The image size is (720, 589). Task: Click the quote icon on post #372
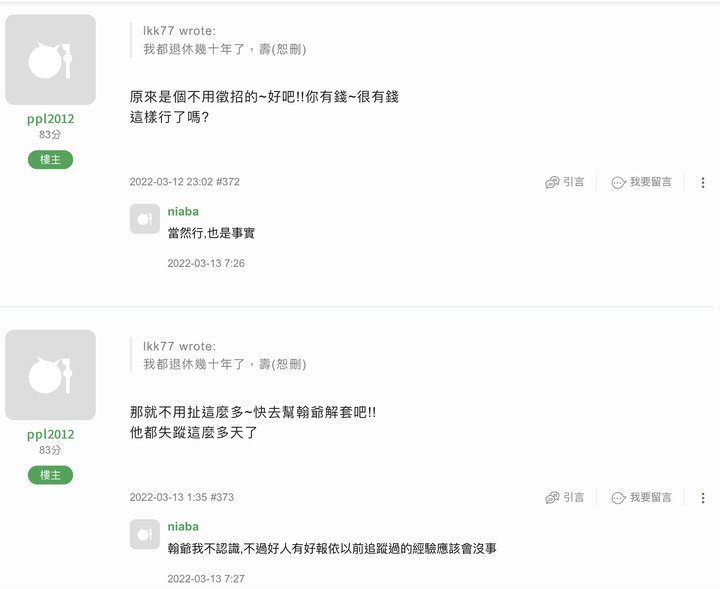click(552, 182)
